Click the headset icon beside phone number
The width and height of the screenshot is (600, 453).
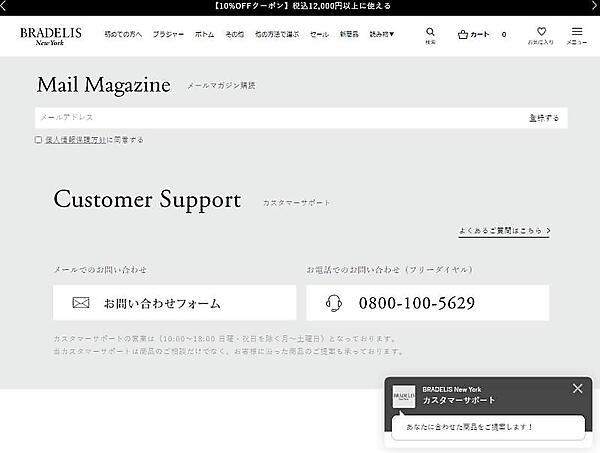click(x=335, y=303)
